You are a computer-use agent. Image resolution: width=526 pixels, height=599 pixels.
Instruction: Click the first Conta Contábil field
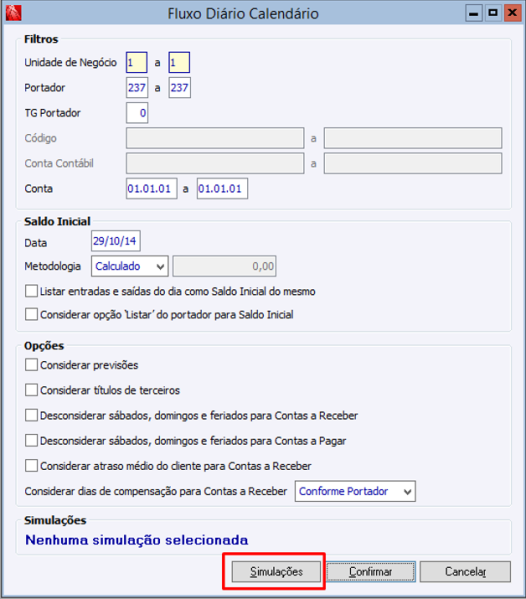tap(215, 164)
